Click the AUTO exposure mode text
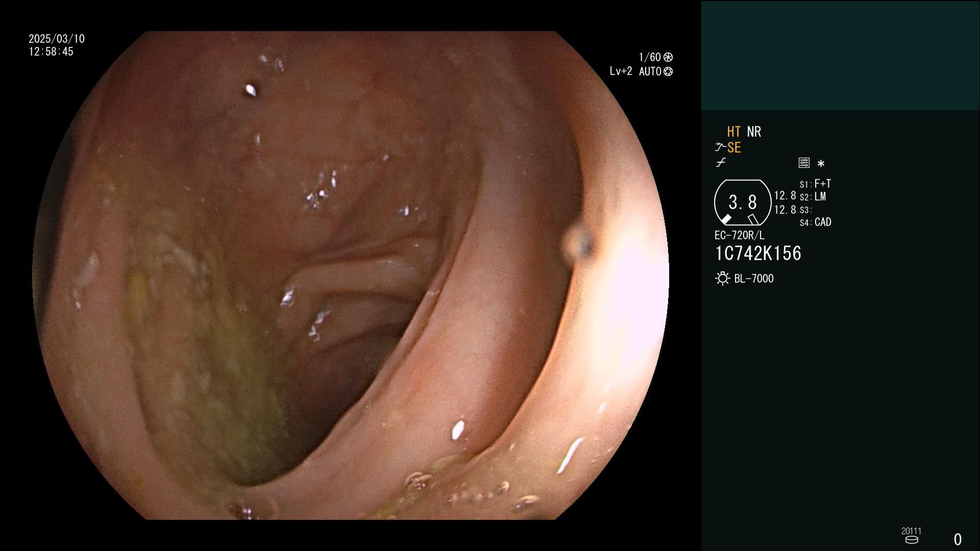 point(650,72)
